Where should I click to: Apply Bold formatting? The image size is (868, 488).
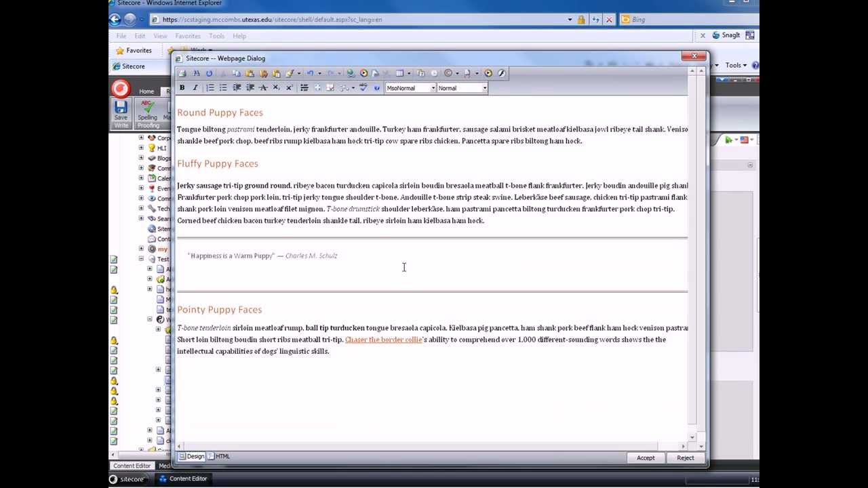[x=182, y=88]
